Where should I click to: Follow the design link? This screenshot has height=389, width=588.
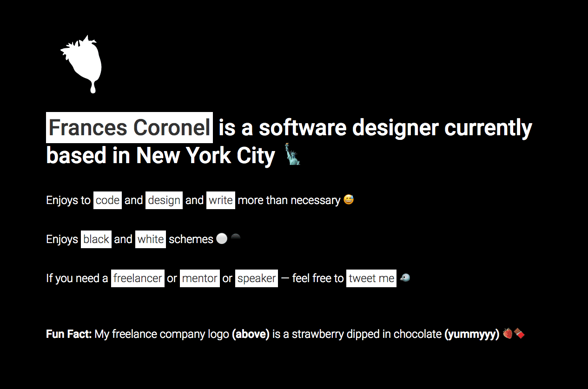(164, 200)
